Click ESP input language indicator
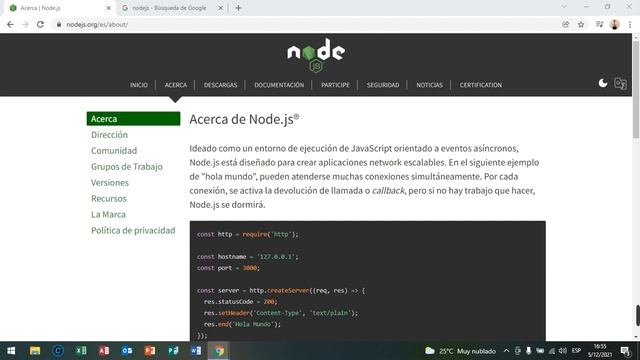 pyautogui.click(x=576, y=351)
